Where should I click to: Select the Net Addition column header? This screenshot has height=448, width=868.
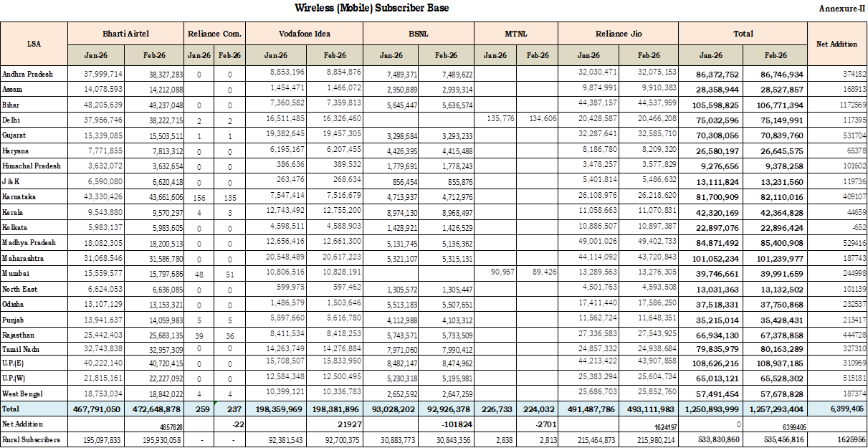pyautogui.click(x=837, y=44)
